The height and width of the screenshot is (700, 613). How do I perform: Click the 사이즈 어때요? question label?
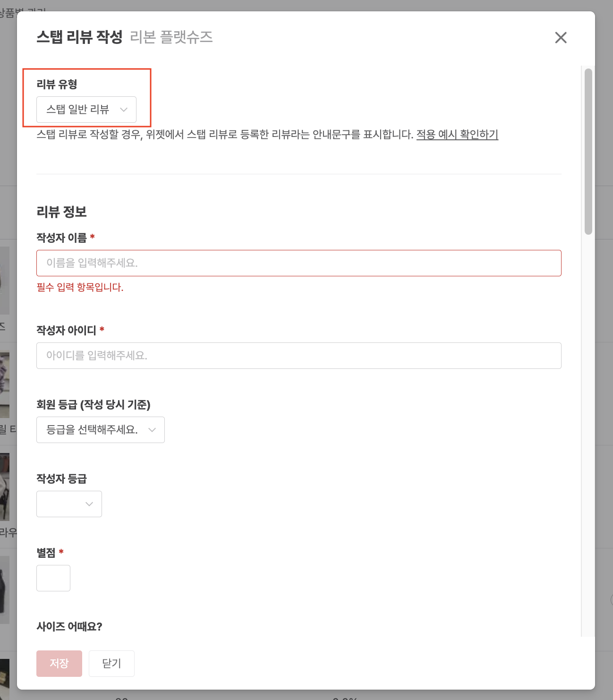click(x=69, y=626)
